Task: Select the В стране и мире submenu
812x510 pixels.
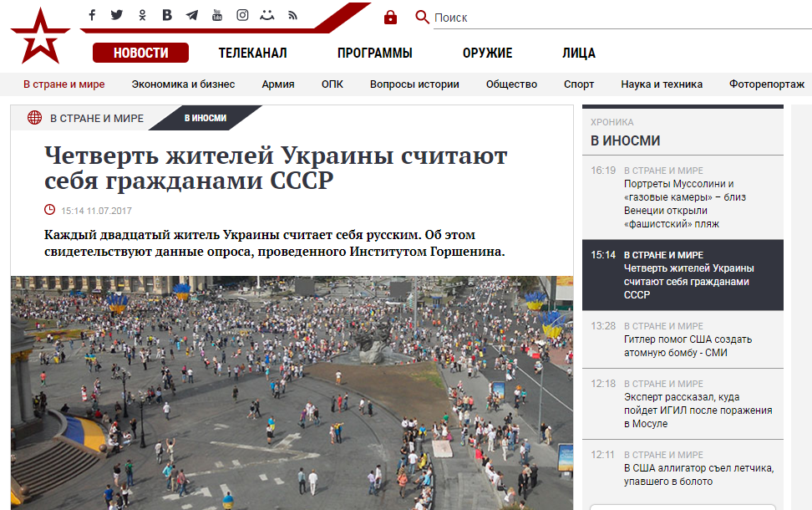Action: click(x=64, y=84)
